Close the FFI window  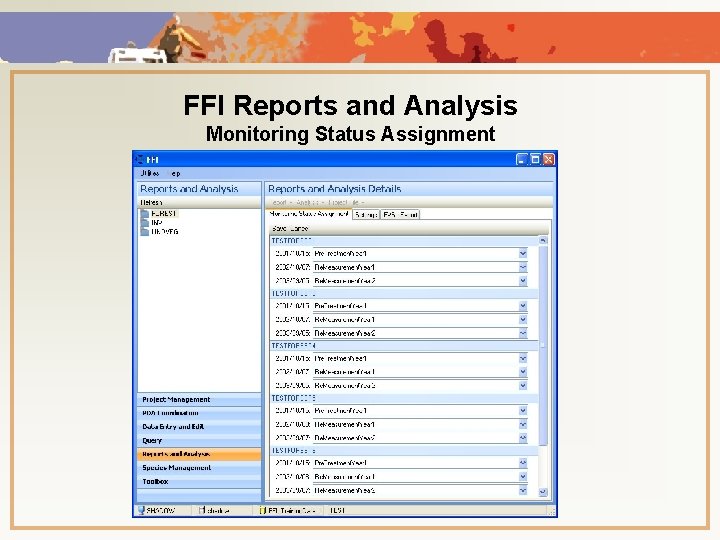pyautogui.click(x=548, y=159)
